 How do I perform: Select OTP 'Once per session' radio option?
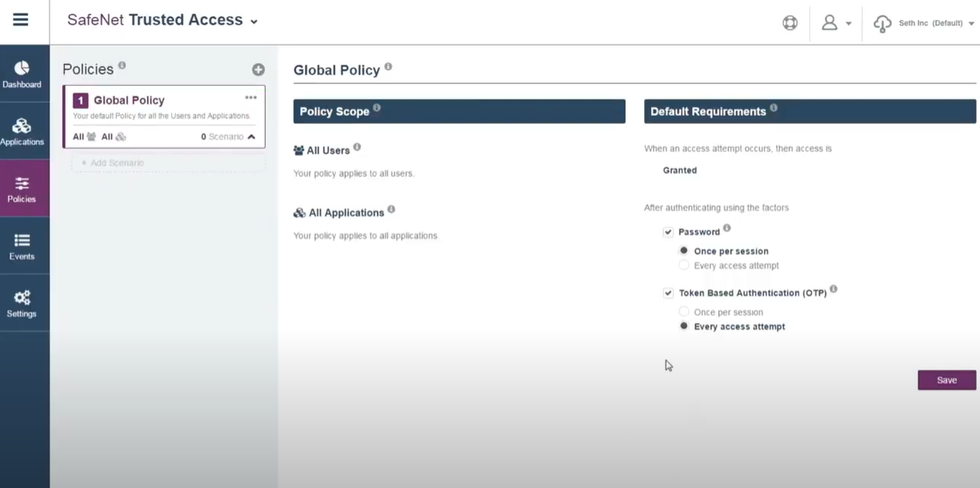[x=684, y=312]
